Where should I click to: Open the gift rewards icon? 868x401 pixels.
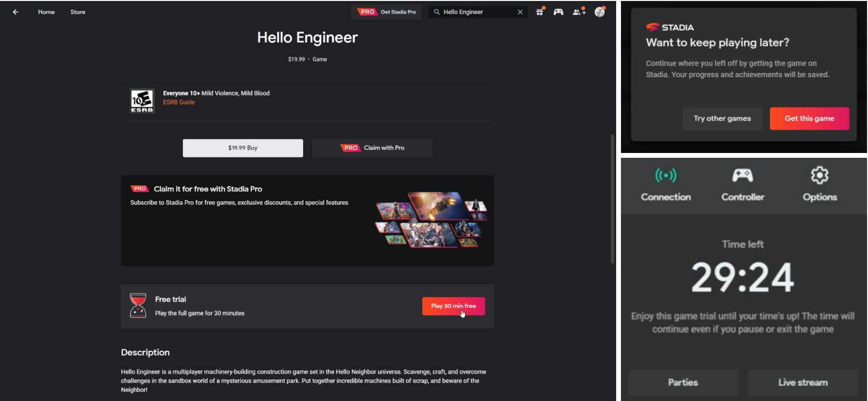coord(539,12)
